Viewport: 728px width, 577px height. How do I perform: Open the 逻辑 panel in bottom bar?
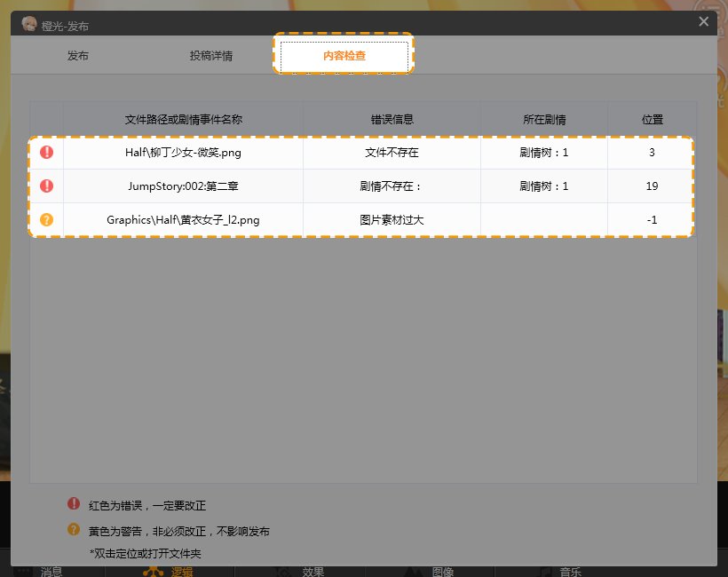click(x=169, y=572)
